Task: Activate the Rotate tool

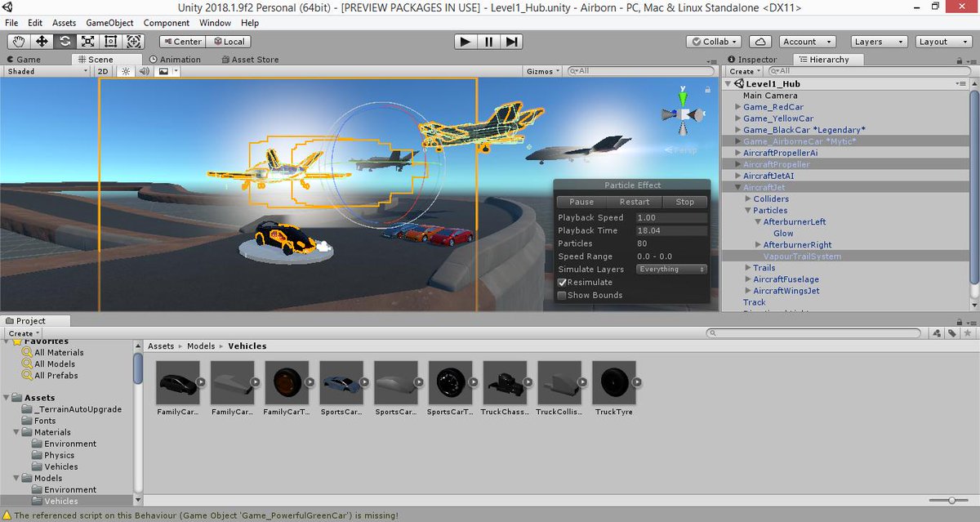Action: (x=65, y=42)
